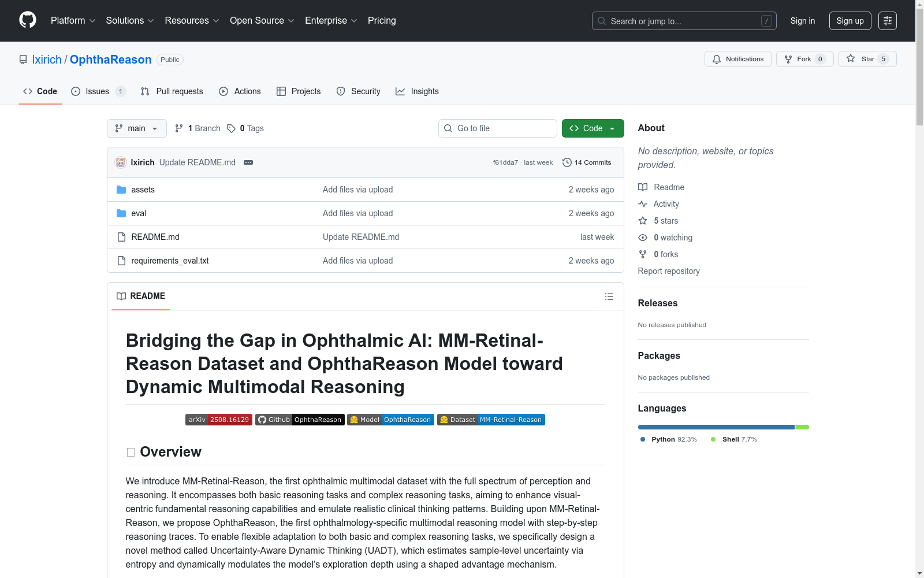Switch to the Code tab

40,91
